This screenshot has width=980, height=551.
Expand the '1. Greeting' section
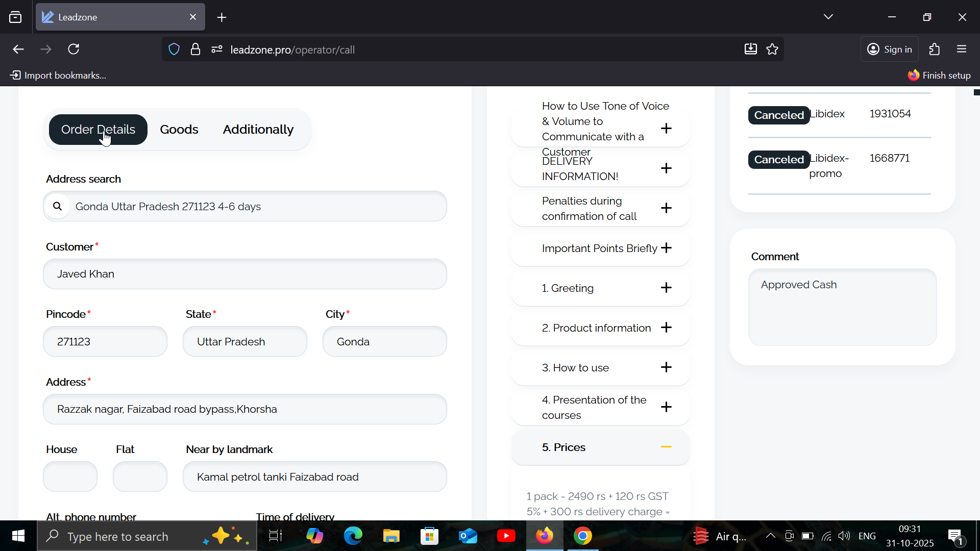(666, 288)
